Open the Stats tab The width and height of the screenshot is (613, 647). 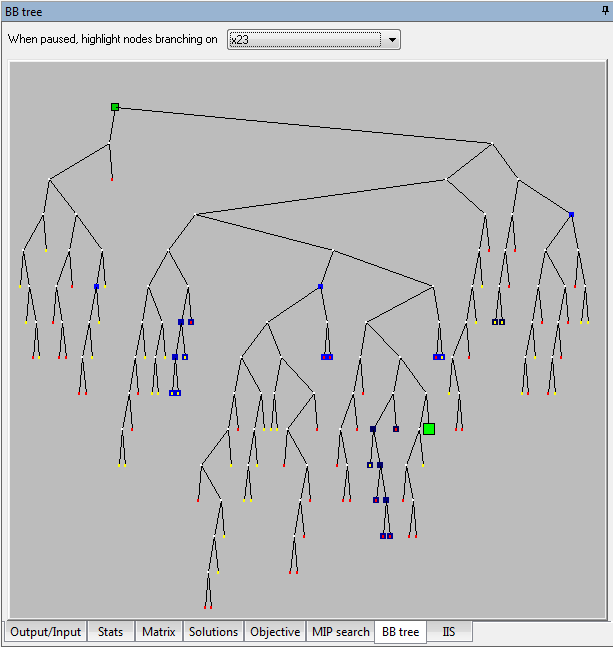tap(110, 632)
